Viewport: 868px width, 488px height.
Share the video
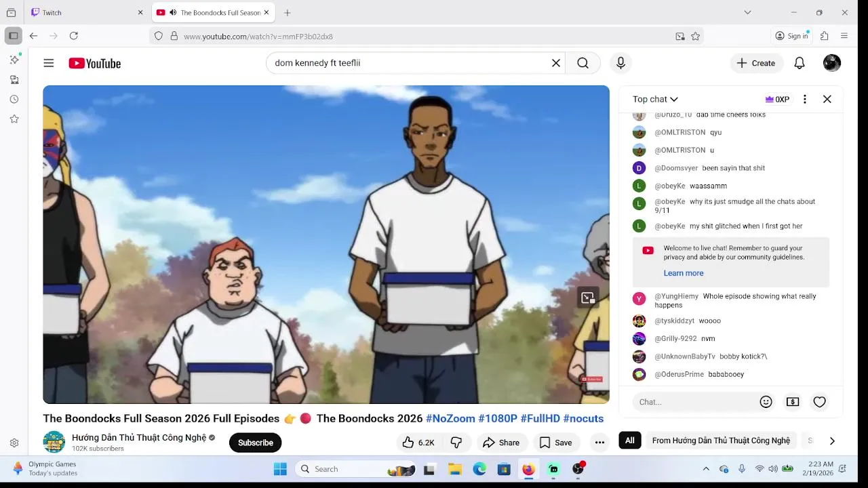501,443
